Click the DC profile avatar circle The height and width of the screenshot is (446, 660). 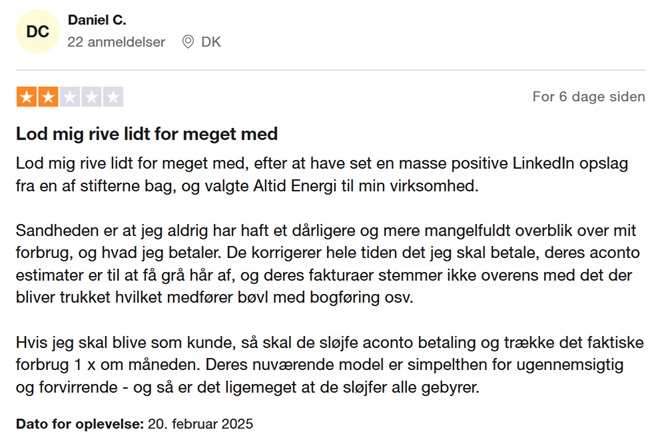pyautogui.click(x=38, y=32)
